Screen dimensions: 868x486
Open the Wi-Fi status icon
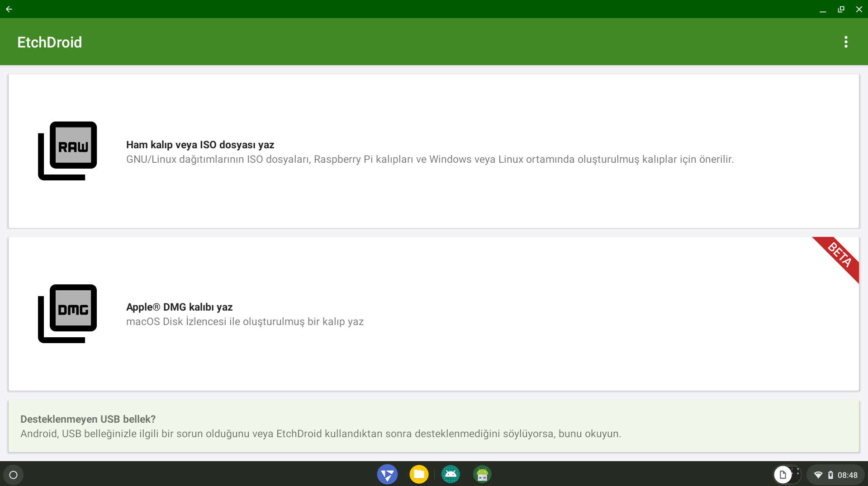click(818, 475)
